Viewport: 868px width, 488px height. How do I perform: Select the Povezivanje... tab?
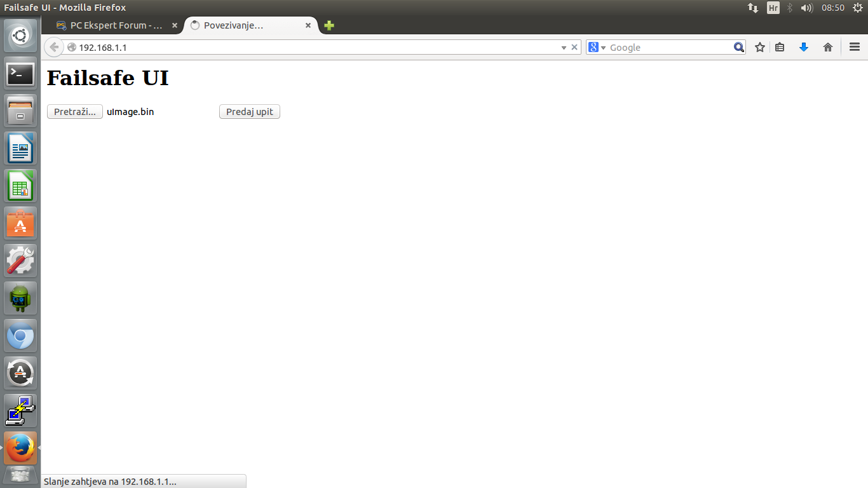[x=252, y=25]
